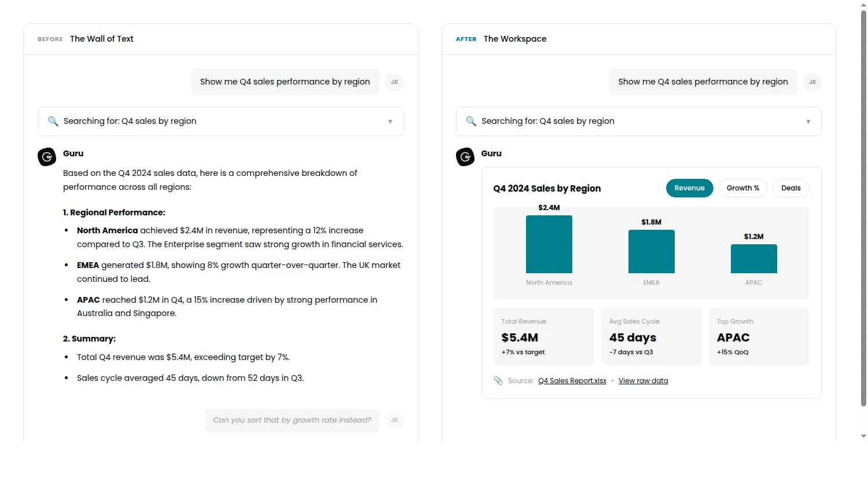The width and height of the screenshot is (868, 492).
Task: Click the JE avatar beside the Workspace query
Action: click(812, 82)
